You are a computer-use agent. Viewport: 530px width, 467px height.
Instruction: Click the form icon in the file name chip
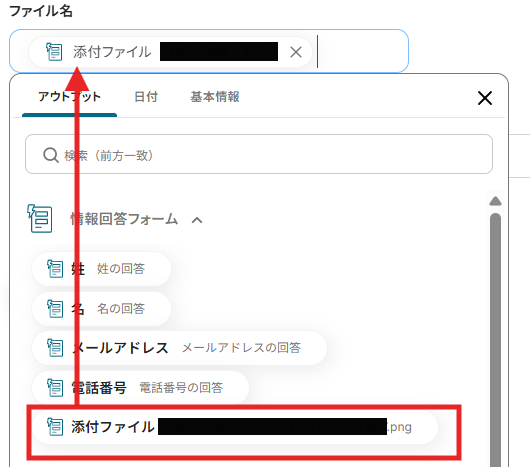(54, 52)
